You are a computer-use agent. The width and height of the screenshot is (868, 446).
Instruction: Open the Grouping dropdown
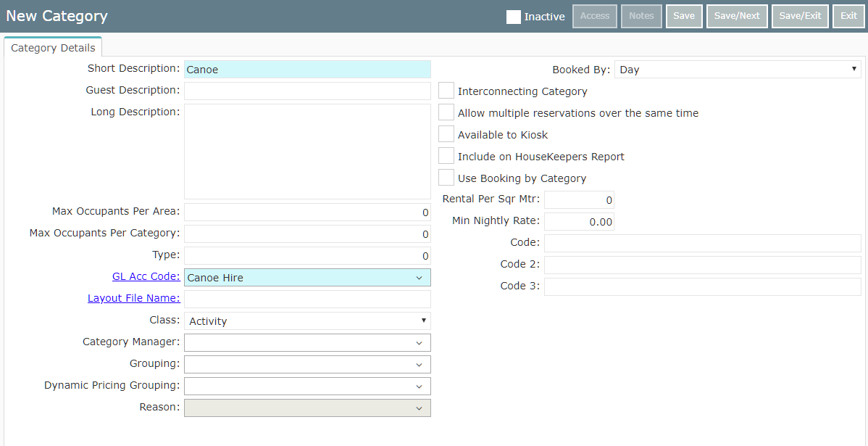[307, 365]
